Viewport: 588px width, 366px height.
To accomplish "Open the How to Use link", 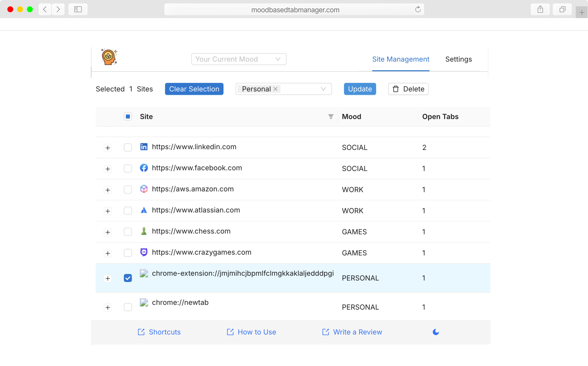I will tap(251, 332).
